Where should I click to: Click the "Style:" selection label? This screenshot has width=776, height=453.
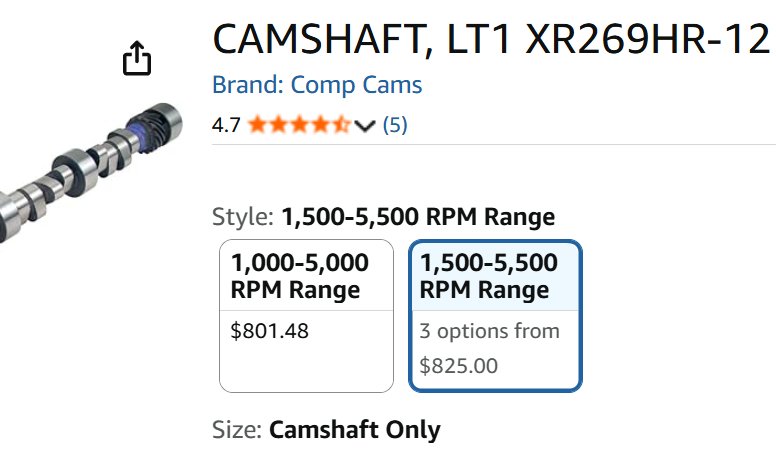243,217
